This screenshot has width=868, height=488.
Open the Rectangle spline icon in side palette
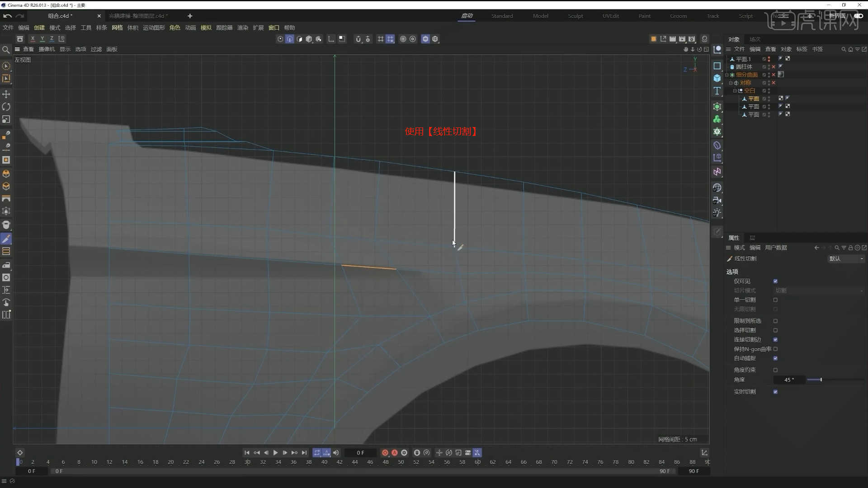[717, 66]
